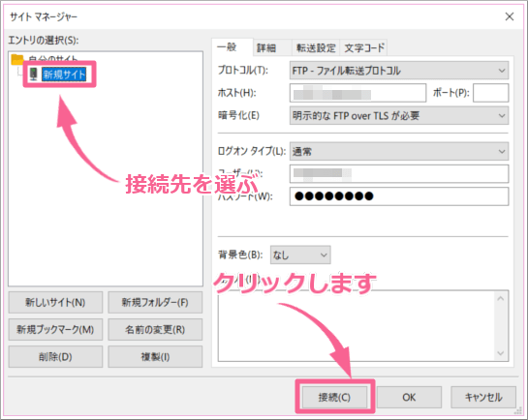Switch to the 詳細 tab
The height and width of the screenshot is (420, 528).
coord(266,48)
